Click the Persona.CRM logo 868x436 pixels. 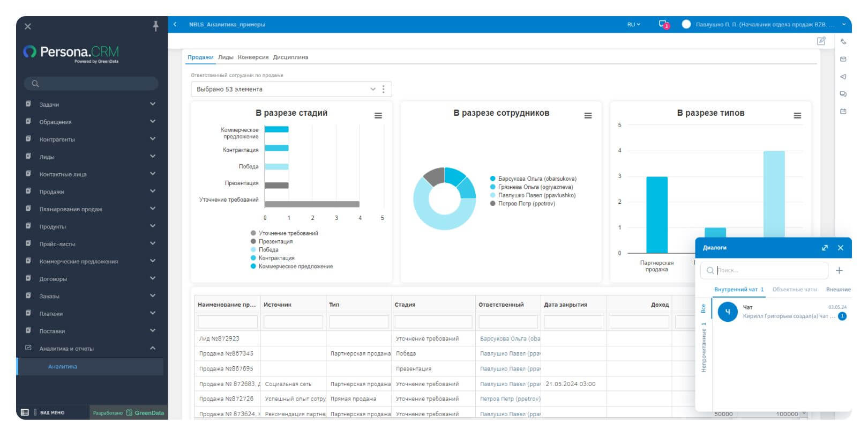point(71,53)
